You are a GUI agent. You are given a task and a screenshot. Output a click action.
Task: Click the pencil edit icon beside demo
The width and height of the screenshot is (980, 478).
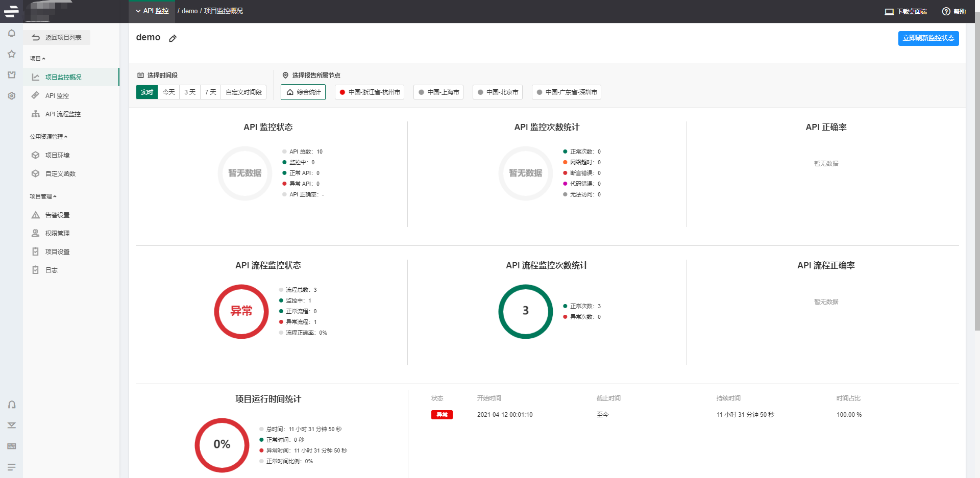tap(173, 38)
